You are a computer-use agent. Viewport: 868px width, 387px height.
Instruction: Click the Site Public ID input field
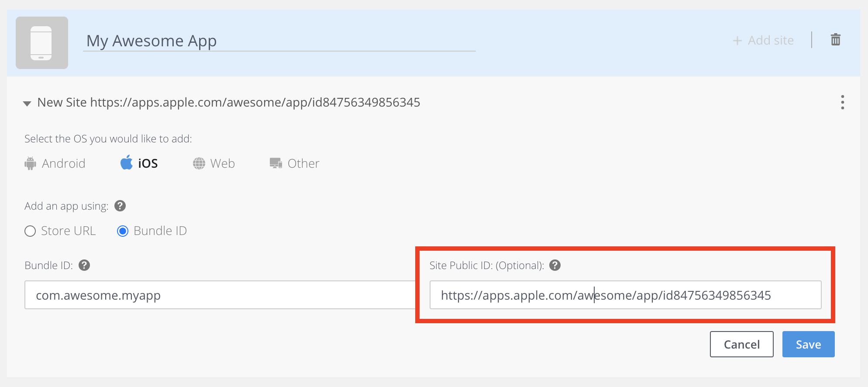(625, 295)
